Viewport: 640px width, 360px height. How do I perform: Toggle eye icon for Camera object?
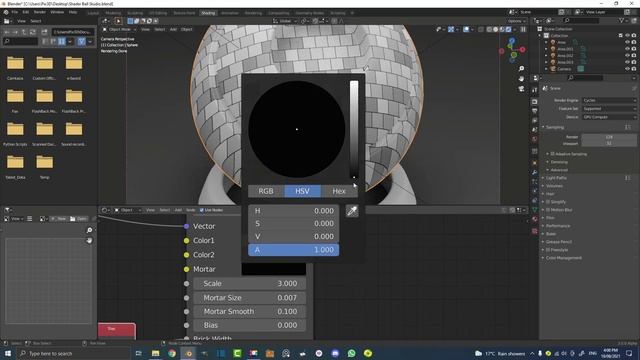click(627, 69)
